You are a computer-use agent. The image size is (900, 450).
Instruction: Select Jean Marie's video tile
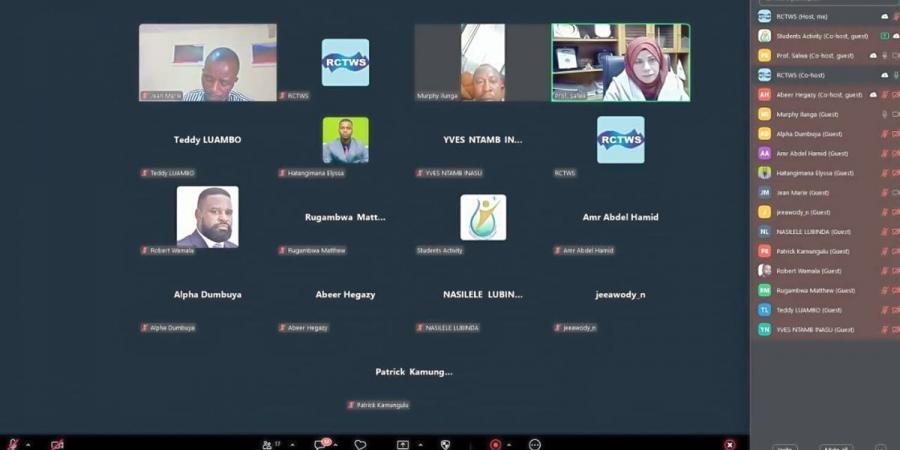point(208,63)
